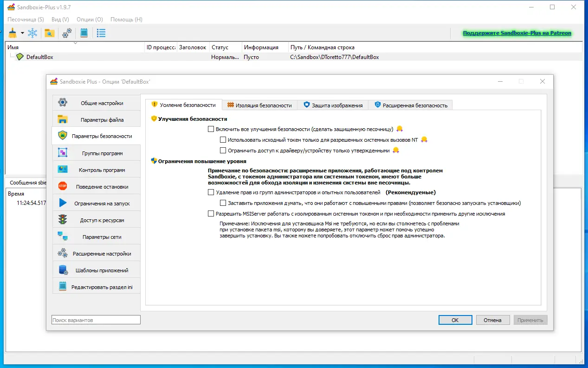Click the edit ini section notepad icon
Viewport: 588px width, 368px height.
63,287
